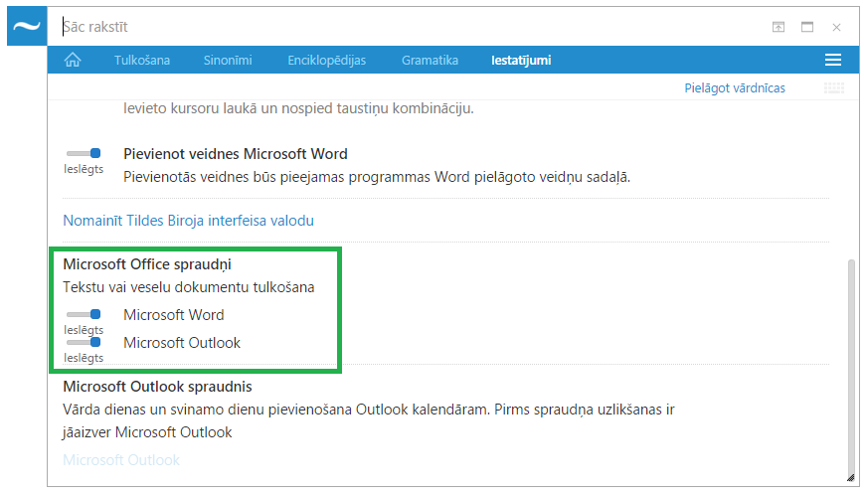Click the faded Microsoft Outlook link
This screenshot has width=868, height=495.
point(121,460)
